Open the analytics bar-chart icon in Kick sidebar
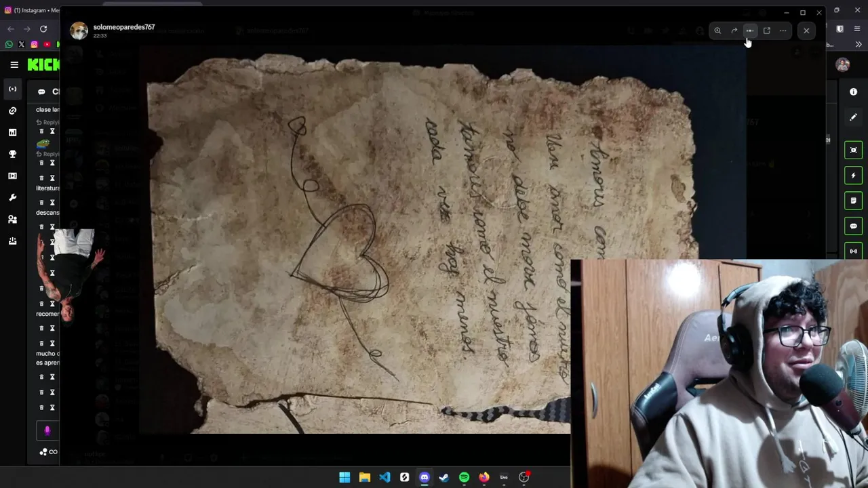 click(12, 132)
